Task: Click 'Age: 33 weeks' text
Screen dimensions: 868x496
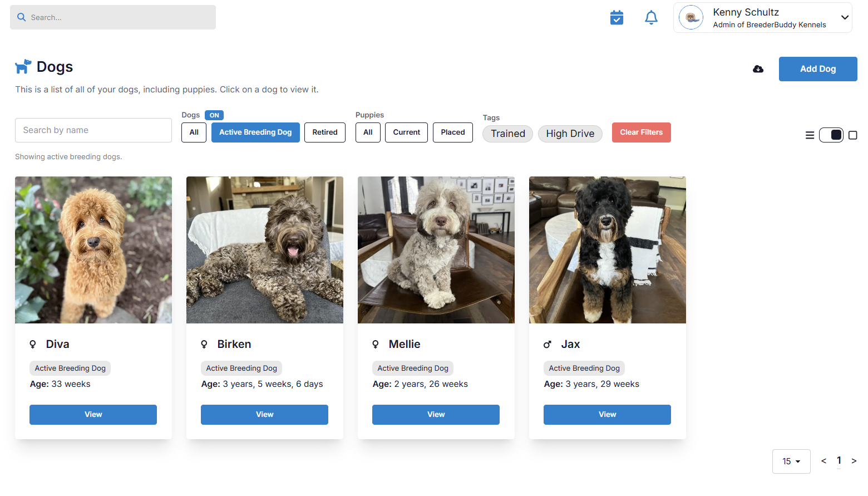Action: point(60,384)
